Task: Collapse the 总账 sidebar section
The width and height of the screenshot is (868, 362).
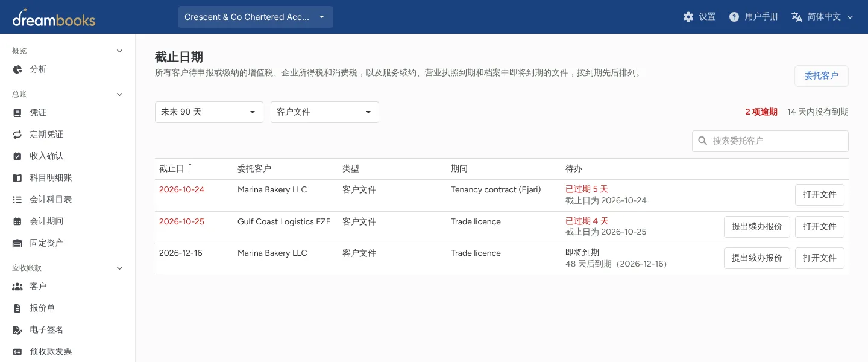Action: coord(119,94)
